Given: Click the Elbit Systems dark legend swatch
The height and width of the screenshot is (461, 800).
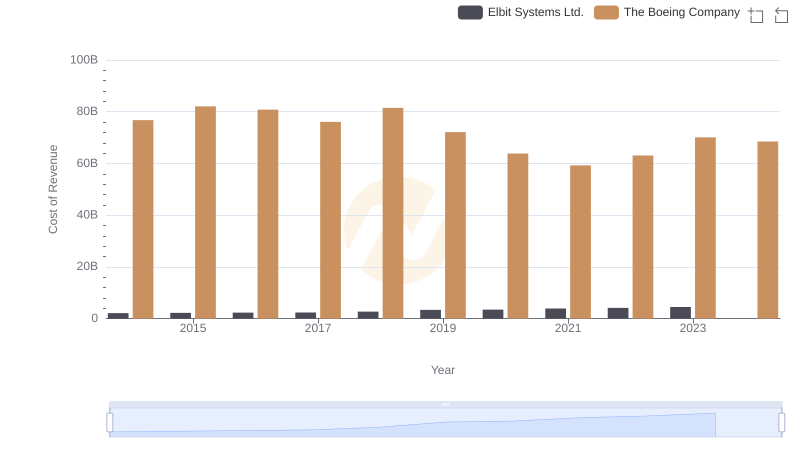Looking at the screenshot, I should [x=470, y=12].
